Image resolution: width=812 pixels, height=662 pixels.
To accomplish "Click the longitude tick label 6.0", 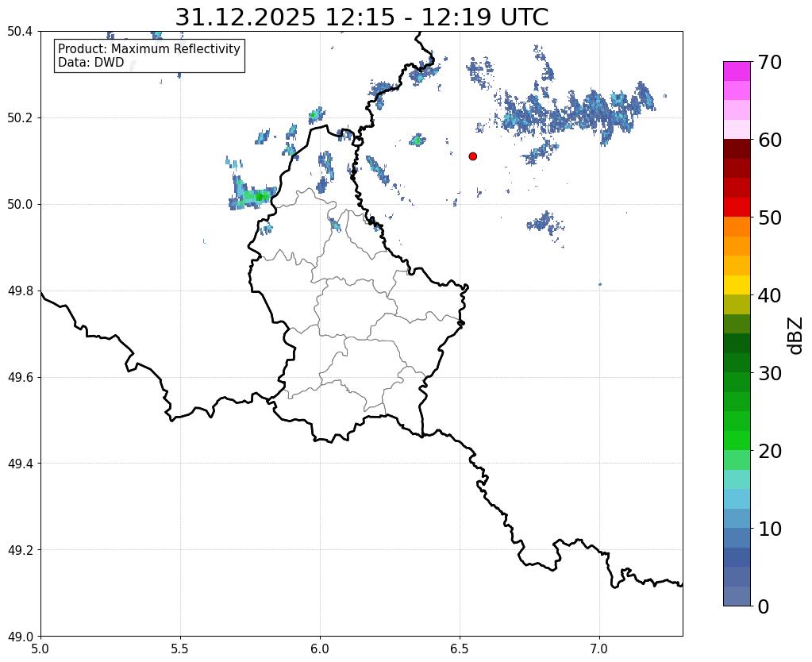I will [320, 649].
